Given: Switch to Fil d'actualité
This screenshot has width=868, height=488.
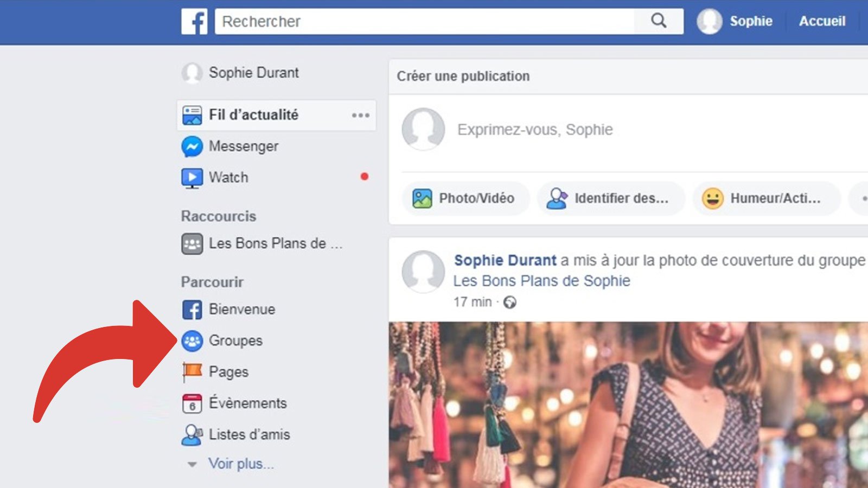Looking at the screenshot, I should (253, 115).
